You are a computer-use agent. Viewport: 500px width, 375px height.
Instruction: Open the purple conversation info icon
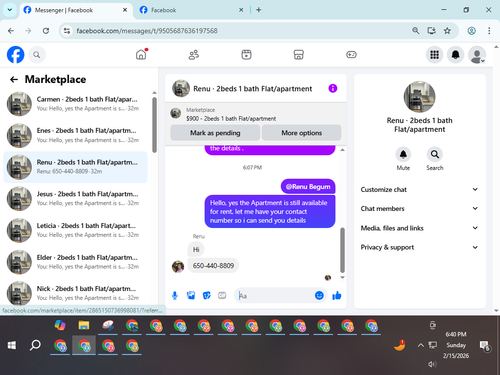click(333, 88)
